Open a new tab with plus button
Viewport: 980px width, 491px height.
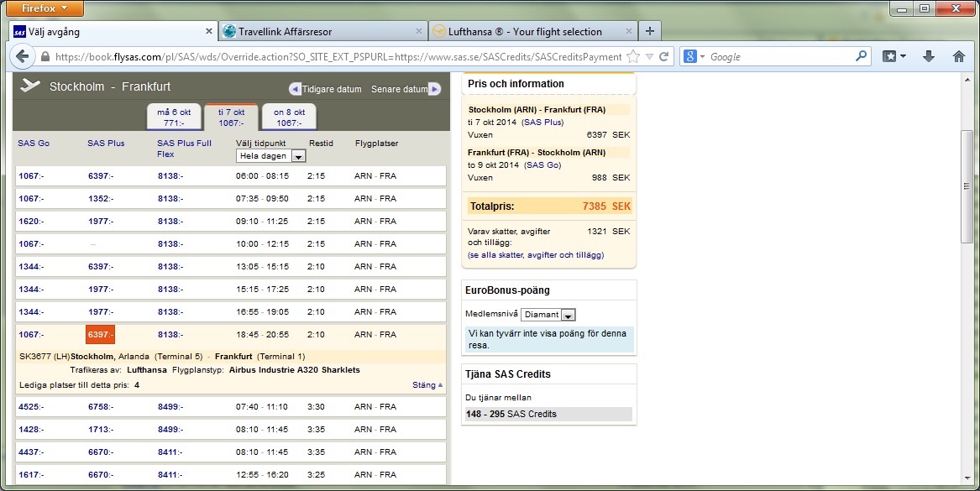[x=650, y=31]
